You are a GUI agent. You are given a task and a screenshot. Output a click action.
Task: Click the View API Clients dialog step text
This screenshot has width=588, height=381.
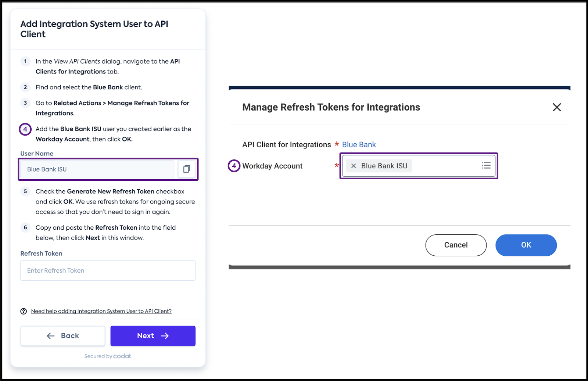click(108, 67)
